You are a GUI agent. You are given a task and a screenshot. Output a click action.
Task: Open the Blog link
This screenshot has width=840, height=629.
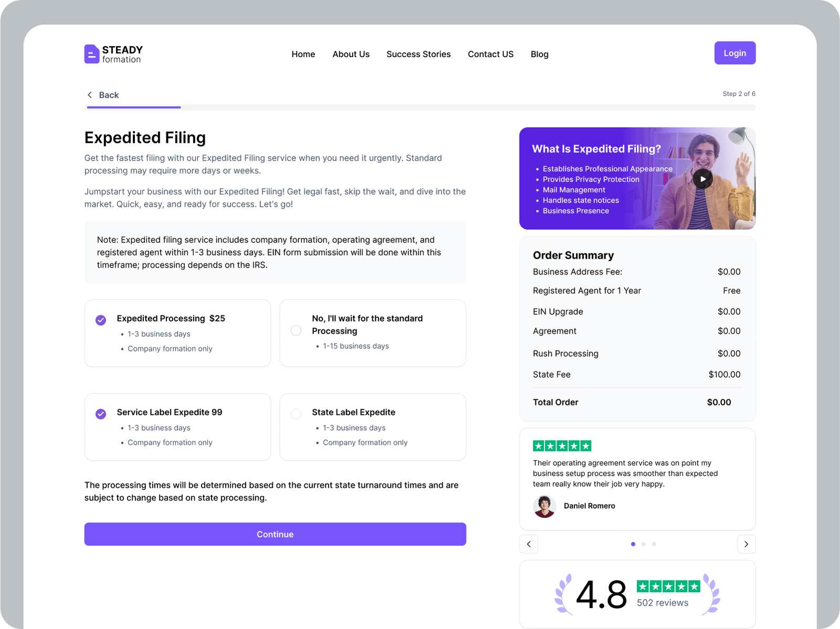[x=539, y=54]
